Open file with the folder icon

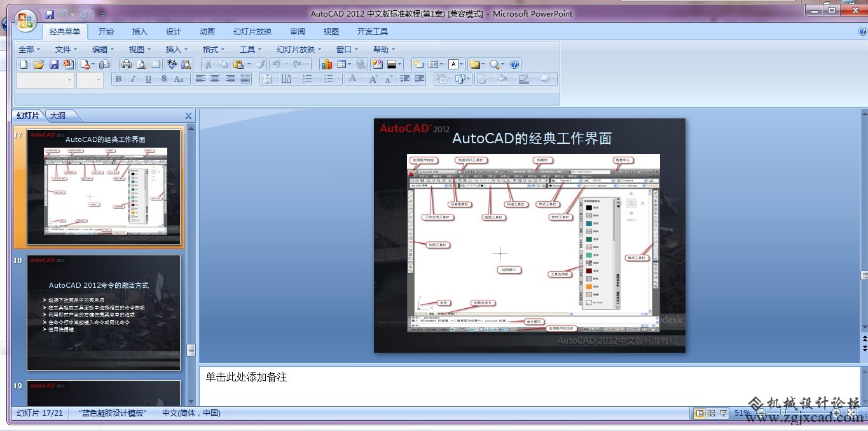[x=39, y=64]
